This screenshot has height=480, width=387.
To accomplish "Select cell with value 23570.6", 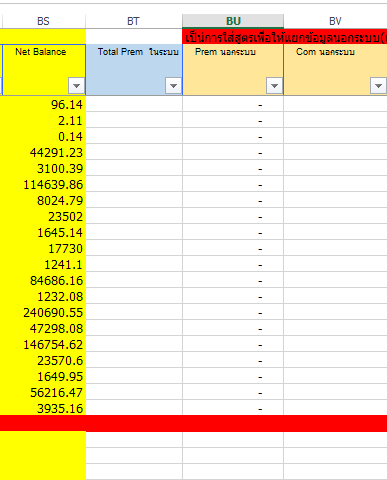I will pyautogui.click(x=44, y=361).
